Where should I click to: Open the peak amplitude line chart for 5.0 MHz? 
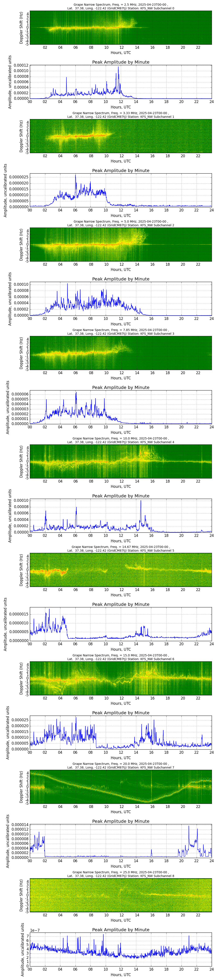point(120,299)
